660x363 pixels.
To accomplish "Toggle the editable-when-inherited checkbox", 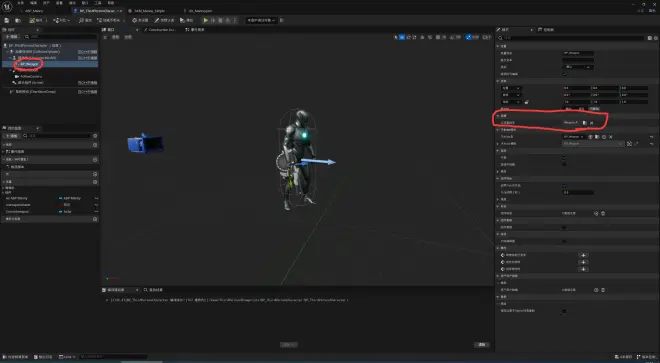I will 564,74.
